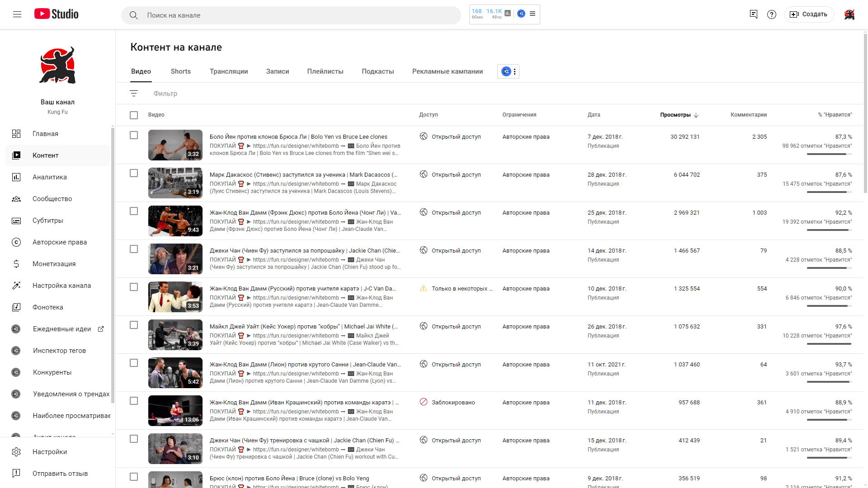The image size is (868, 488).
Task: Click the vidIQ round logo in top bar
Action: (521, 14)
